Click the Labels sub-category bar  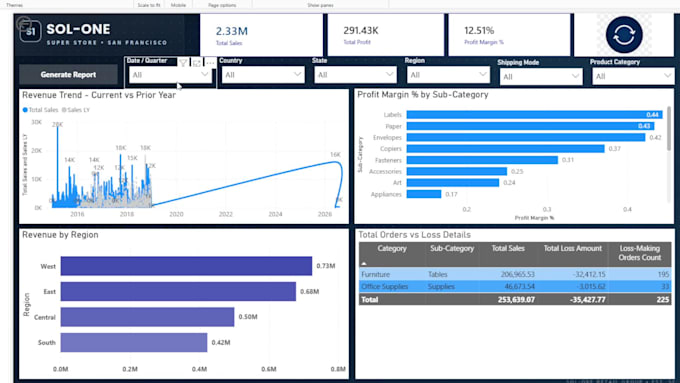(x=534, y=115)
